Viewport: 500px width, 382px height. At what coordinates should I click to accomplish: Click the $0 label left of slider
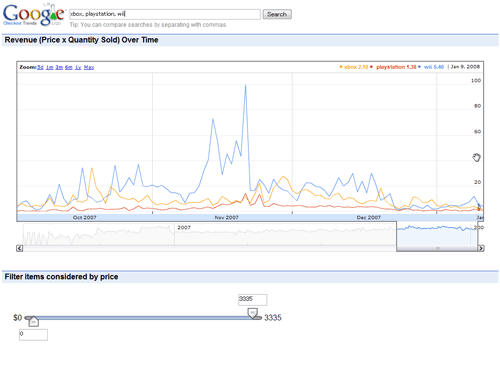18,318
